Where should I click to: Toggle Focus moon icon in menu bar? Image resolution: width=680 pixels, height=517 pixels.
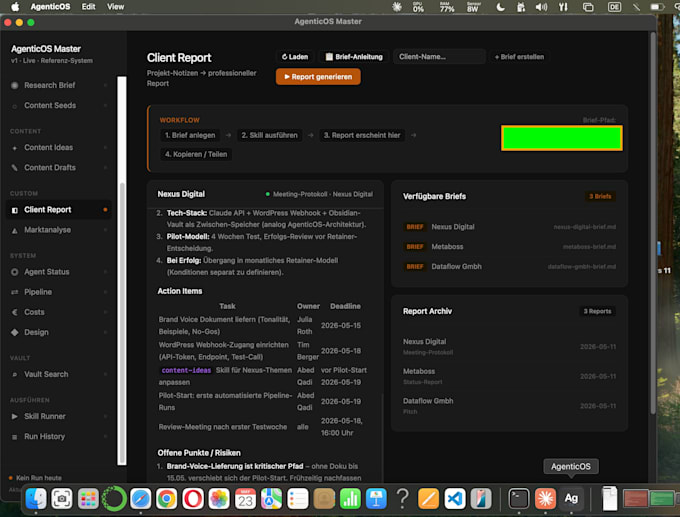pyautogui.click(x=500, y=7)
